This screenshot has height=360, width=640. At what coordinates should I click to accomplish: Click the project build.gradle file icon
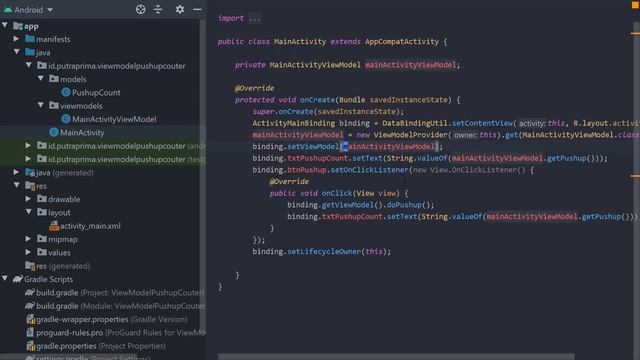coord(30,293)
